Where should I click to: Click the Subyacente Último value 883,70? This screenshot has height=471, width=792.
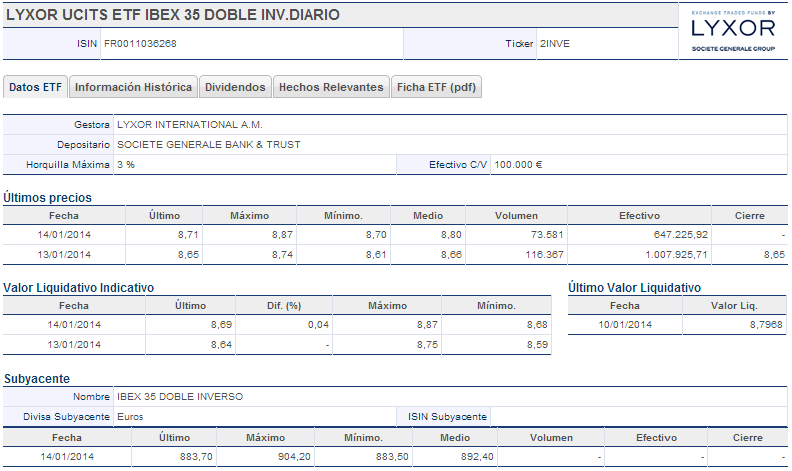click(196, 456)
